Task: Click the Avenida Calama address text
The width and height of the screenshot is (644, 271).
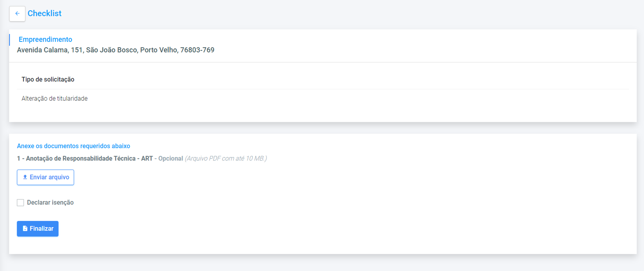Action: coord(116,50)
